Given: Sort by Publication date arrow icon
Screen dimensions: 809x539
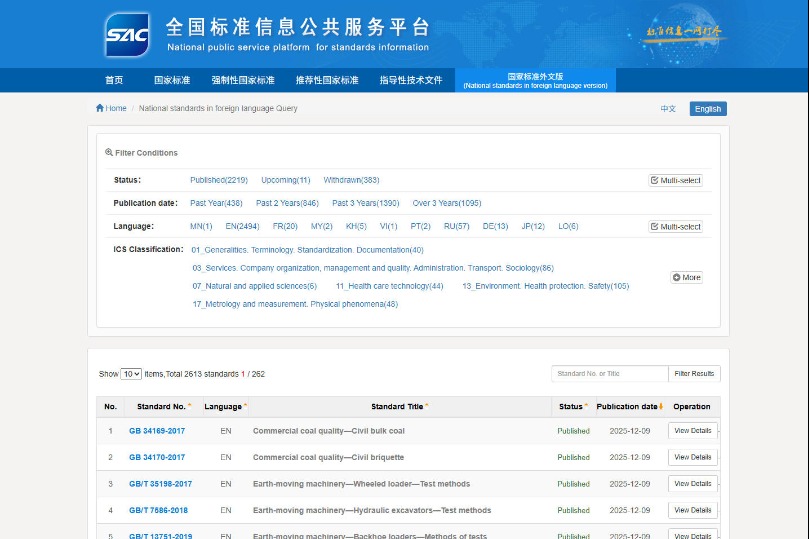Looking at the screenshot, I should pos(661,406).
